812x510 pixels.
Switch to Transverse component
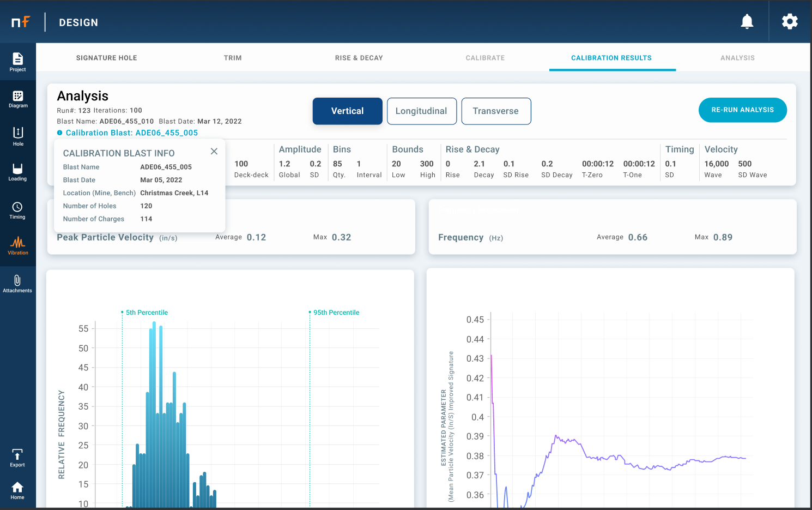click(x=495, y=111)
